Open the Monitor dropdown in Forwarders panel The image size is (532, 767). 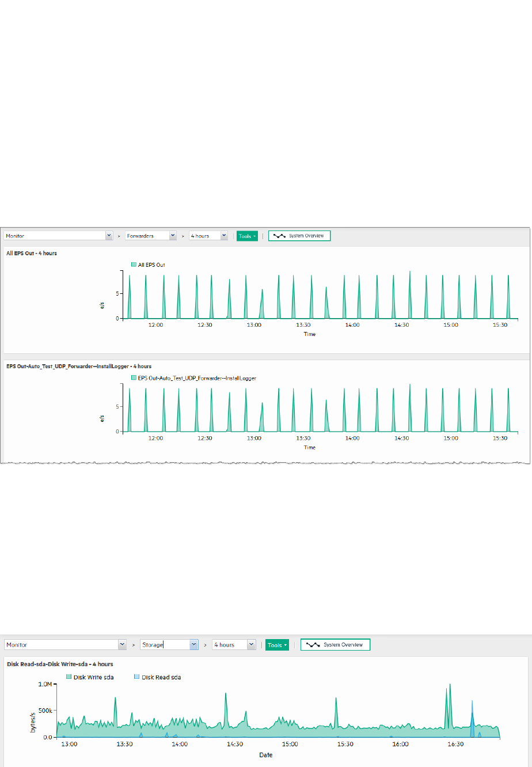[58, 236]
